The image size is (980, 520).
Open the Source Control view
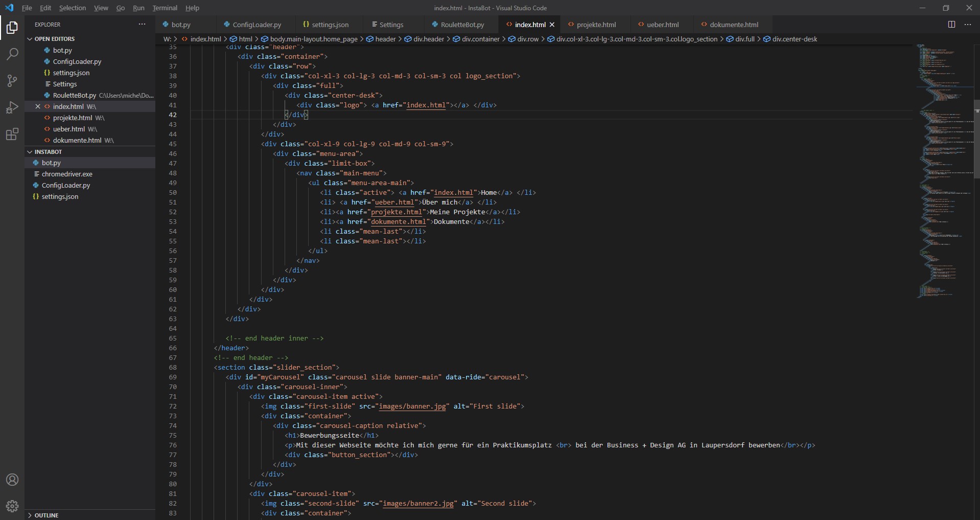point(12,81)
